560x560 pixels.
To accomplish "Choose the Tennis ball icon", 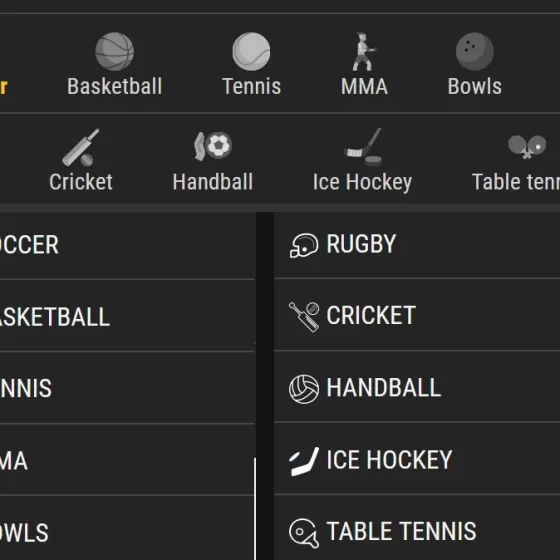I will pos(251,51).
